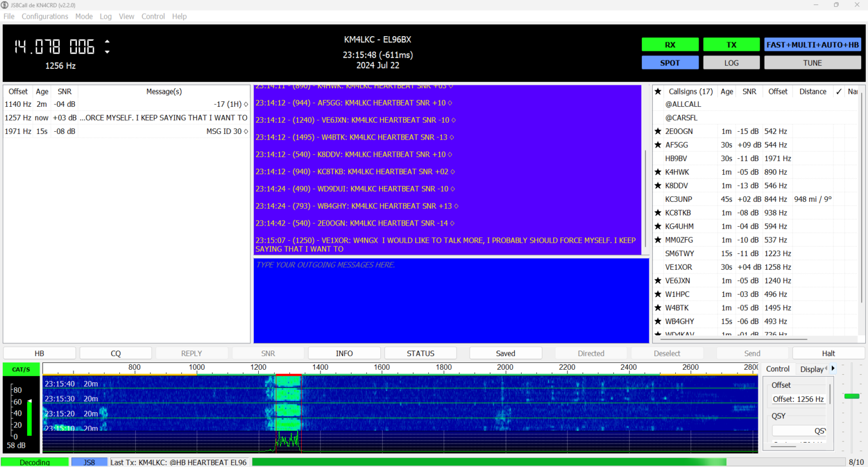
Task: Click the tab scroll right arrow
Action: click(833, 369)
